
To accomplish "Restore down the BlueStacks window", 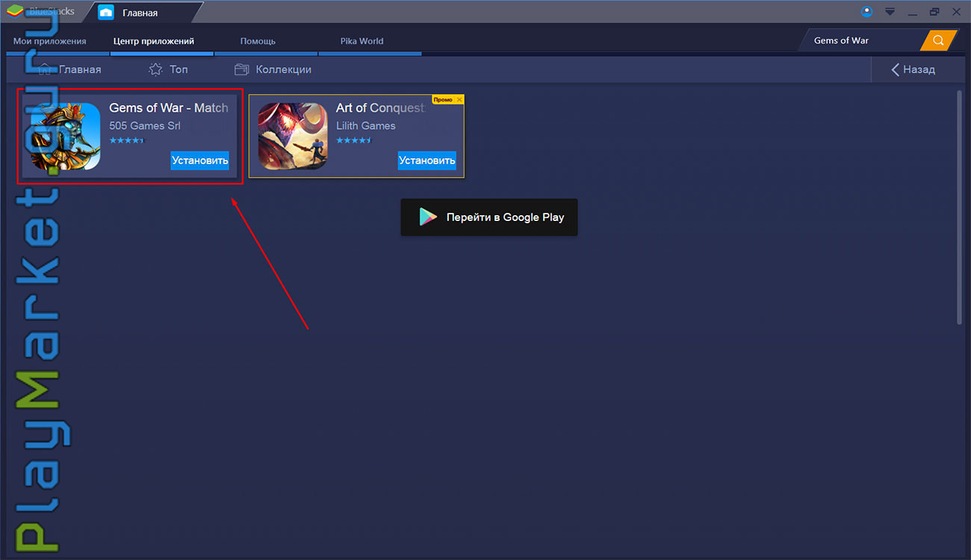I will click(x=934, y=12).
